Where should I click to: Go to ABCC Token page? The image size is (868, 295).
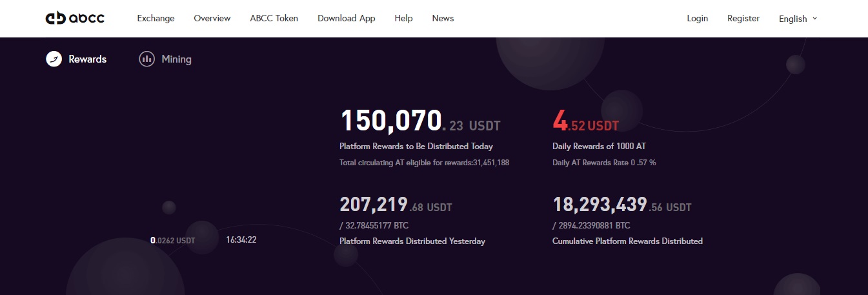(x=274, y=18)
